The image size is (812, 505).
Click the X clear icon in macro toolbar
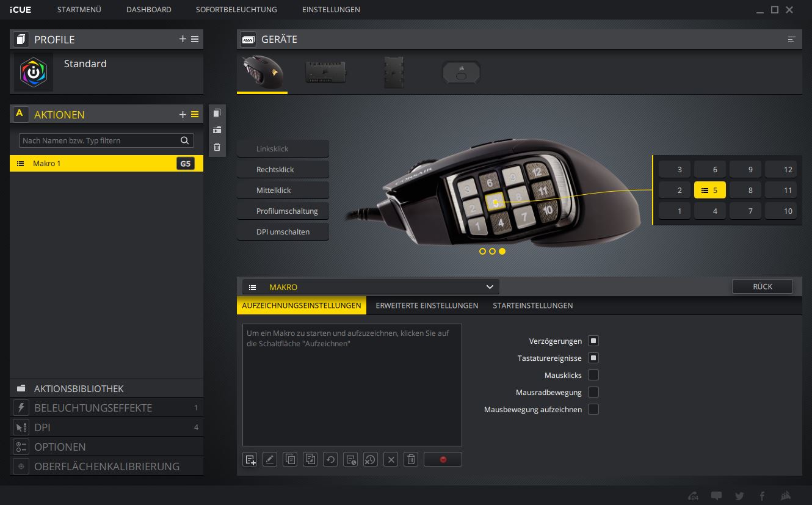tap(391, 460)
